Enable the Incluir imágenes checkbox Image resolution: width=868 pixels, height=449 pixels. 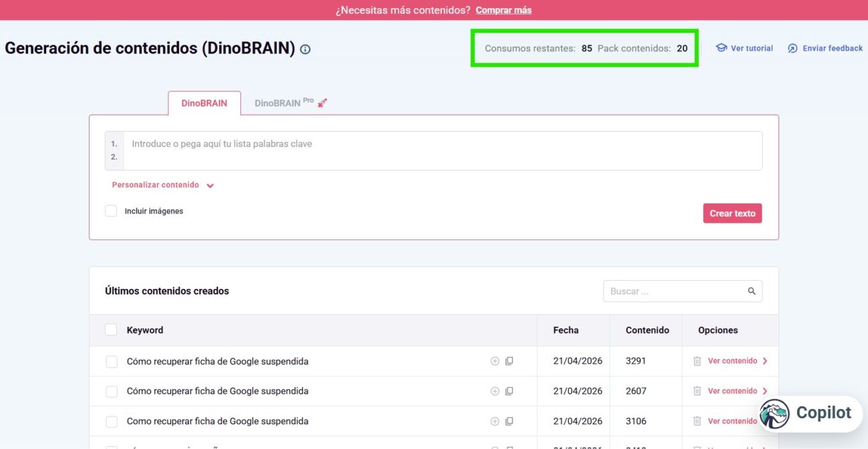pos(111,211)
